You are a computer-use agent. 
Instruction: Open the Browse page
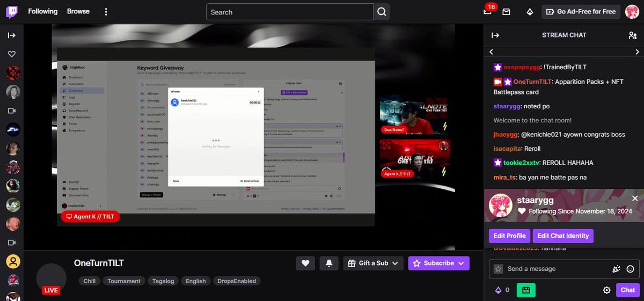pos(78,11)
